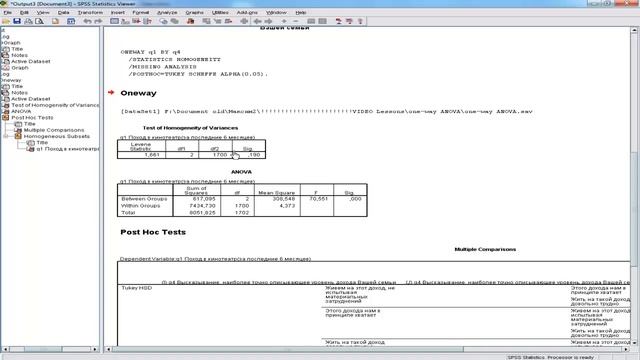Image resolution: width=640 pixels, height=360 pixels.
Task: Click the Mean Square value 308,548
Action: (x=284, y=199)
